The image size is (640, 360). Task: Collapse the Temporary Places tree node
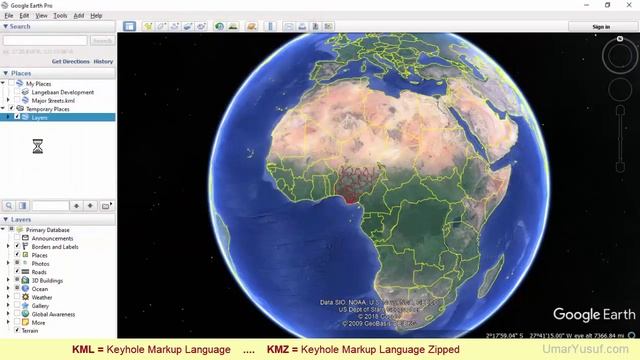point(3,109)
